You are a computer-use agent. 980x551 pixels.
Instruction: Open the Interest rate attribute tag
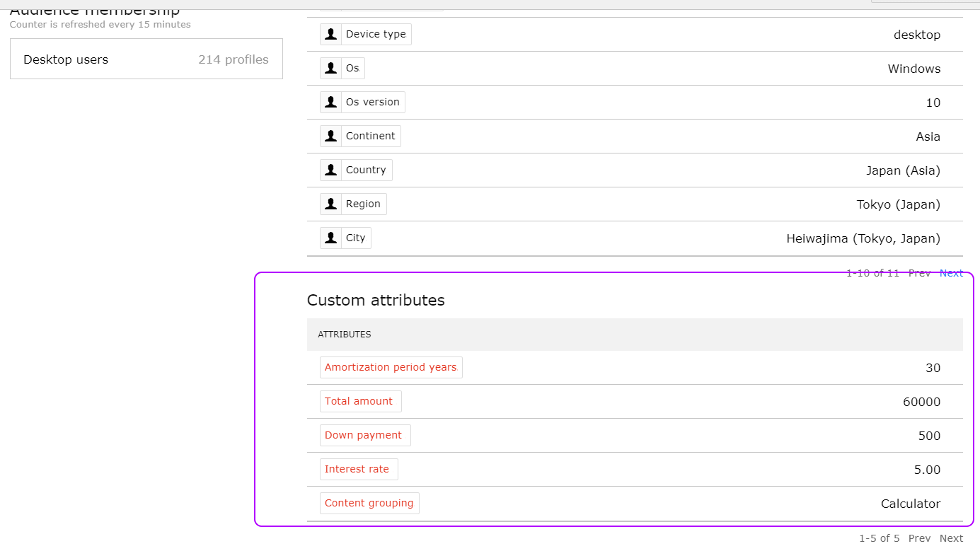point(357,470)
